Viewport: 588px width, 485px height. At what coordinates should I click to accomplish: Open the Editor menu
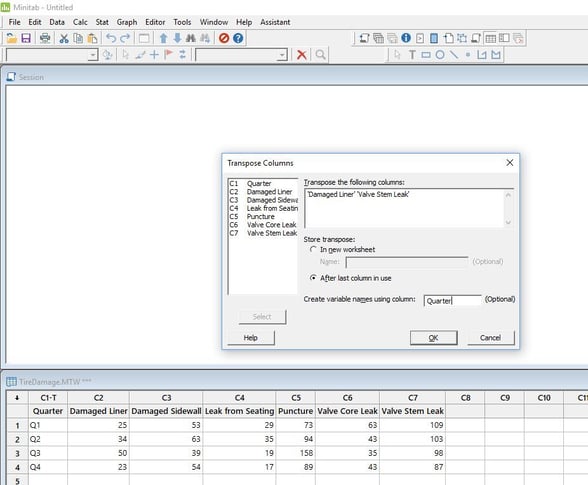click(155, 22)
